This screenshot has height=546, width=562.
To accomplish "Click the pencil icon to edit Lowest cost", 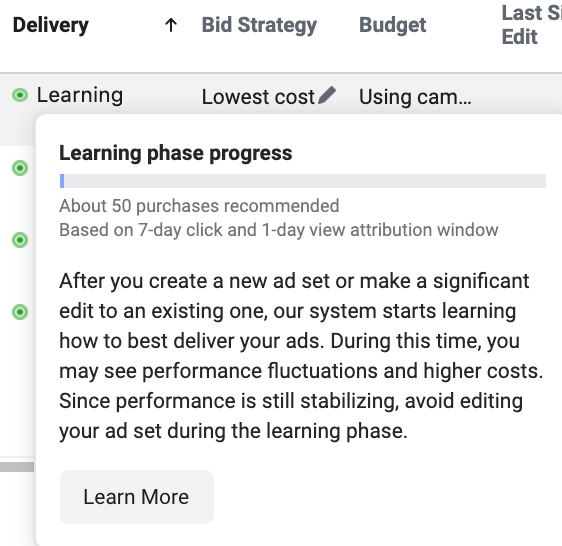I will pos(327,95).
